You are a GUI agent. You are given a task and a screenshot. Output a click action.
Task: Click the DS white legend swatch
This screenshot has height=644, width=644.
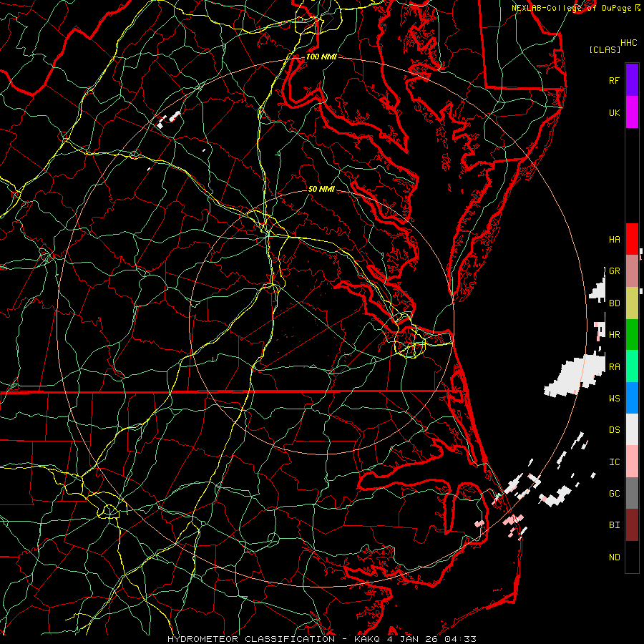point(632,429)
